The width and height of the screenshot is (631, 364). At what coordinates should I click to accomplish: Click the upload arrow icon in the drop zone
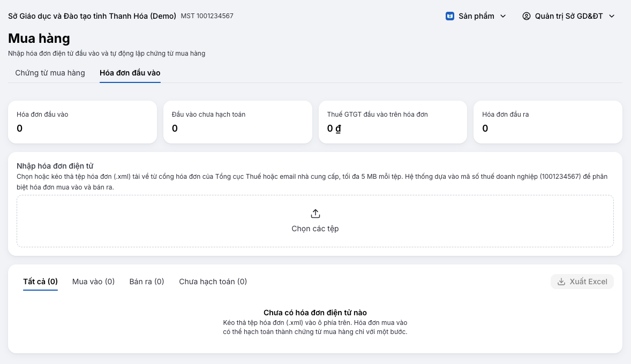pos(315,214)
